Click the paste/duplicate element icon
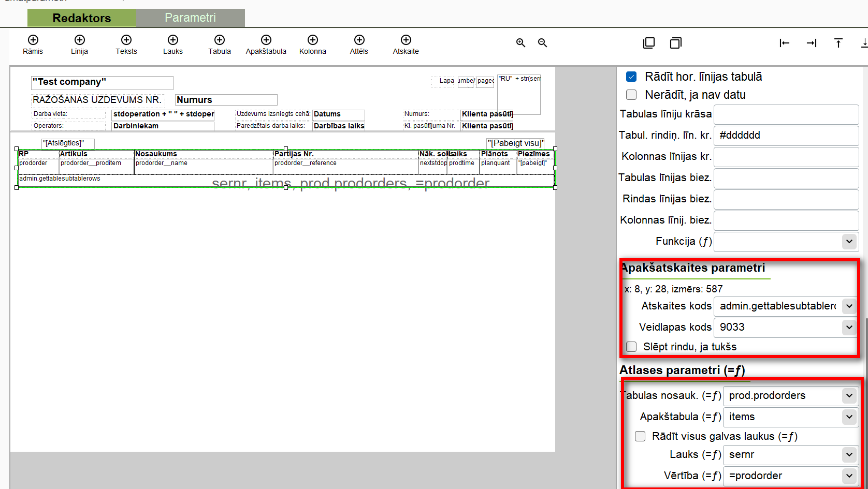 click(676, 43)
